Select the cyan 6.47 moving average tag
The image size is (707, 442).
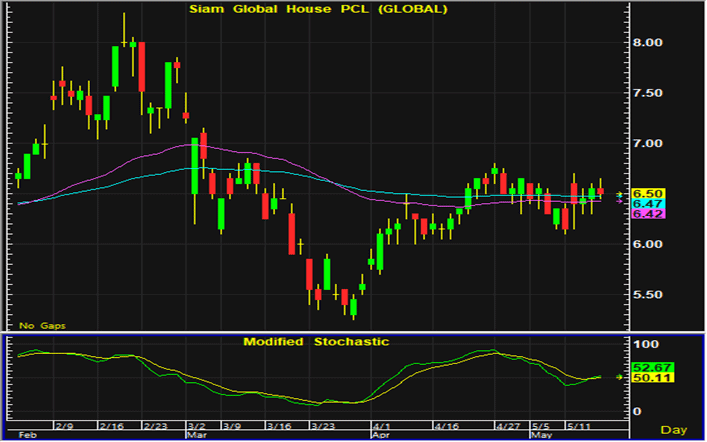[x=648, y=203]
